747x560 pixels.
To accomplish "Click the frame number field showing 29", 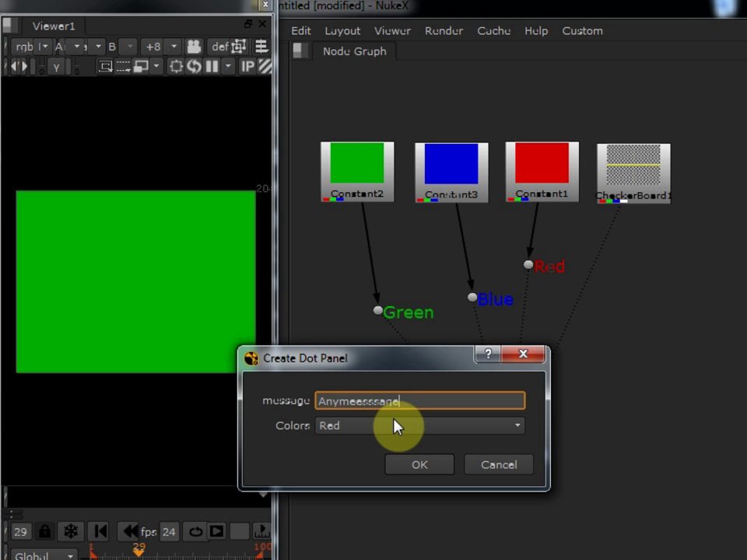I will [20, 531].
